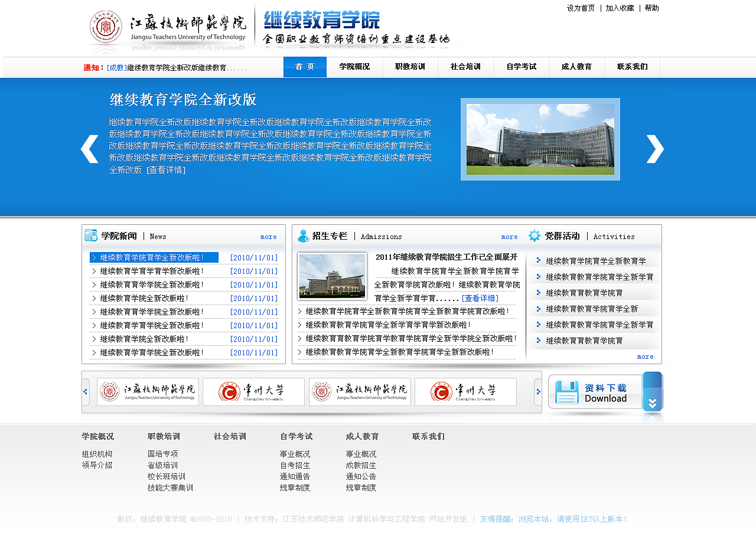Go to next banner slide via right arrow
The width and height of the screenshot is (756, 533).
click(x=654, y=148)
